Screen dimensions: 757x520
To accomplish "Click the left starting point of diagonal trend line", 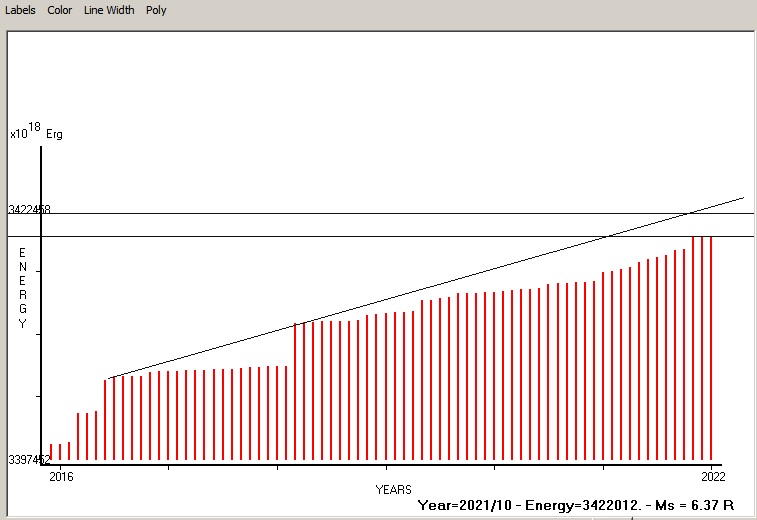I will 109,378.
